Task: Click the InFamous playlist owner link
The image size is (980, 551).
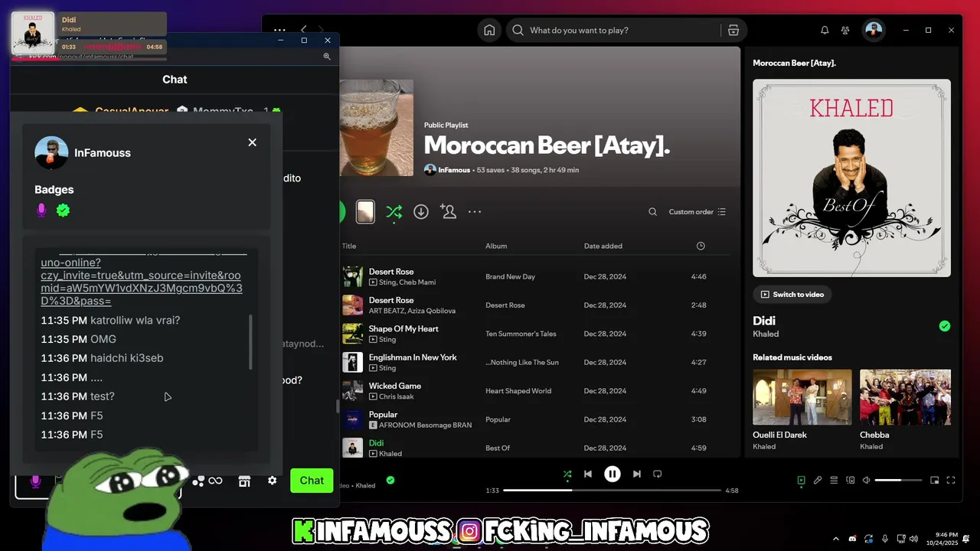Action: pyautogui.click(x=454, y=170)
